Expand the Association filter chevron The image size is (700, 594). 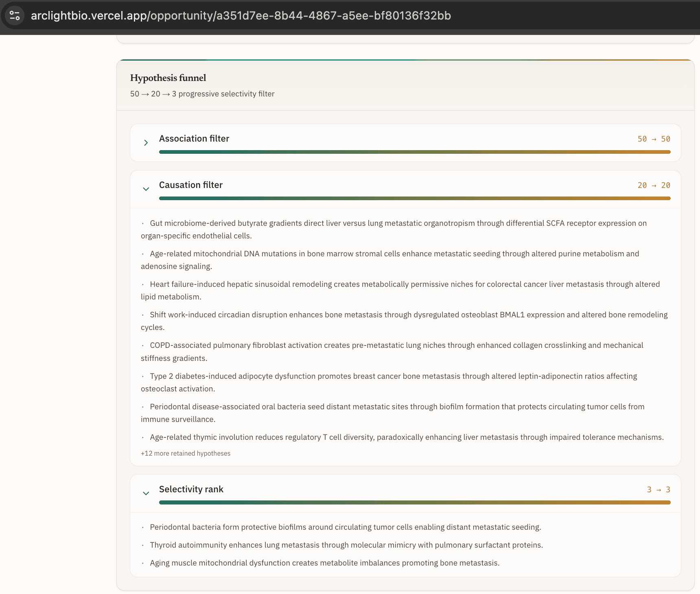146,143
